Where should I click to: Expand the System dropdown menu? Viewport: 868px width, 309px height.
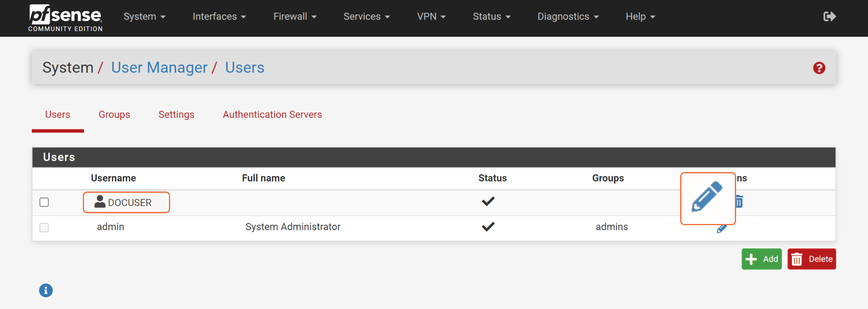[x=144, y=17]
